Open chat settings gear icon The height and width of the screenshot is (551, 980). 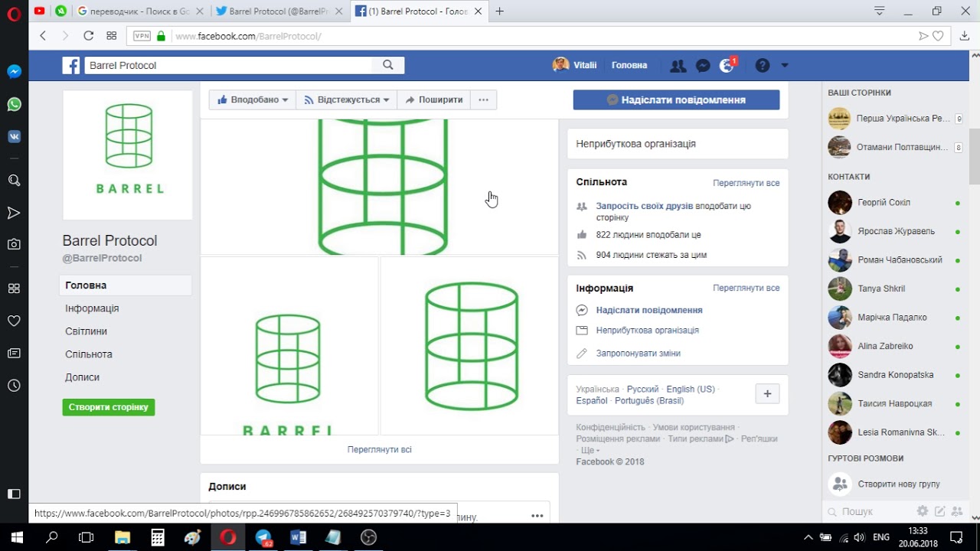click(x=923, y=511)
